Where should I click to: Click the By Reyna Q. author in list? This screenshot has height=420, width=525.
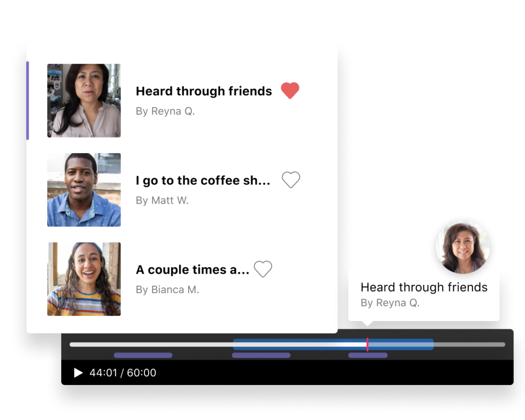pyautogui.click(x=165, y=111)
